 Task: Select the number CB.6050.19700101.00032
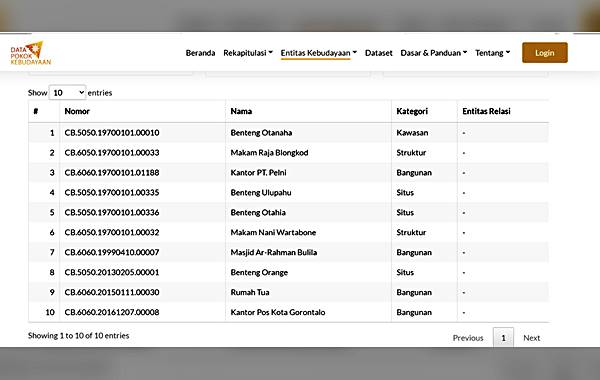112,232
